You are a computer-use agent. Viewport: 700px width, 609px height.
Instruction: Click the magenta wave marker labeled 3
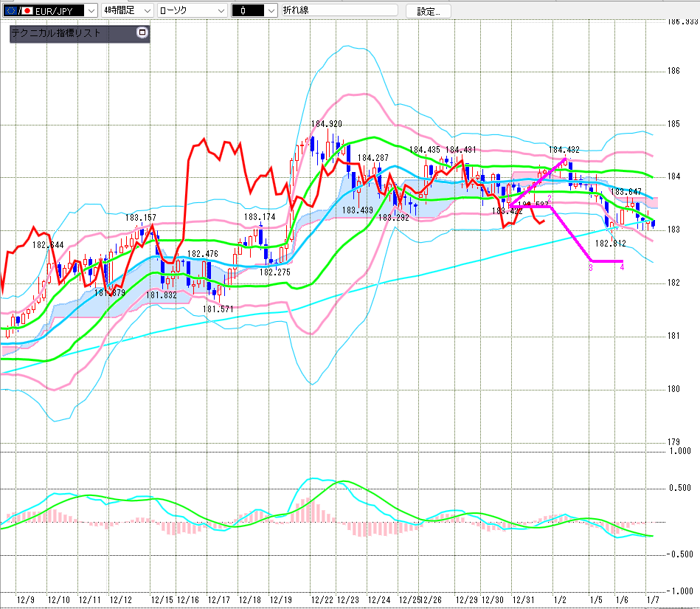pyautogui.click(x=591, y=267)
